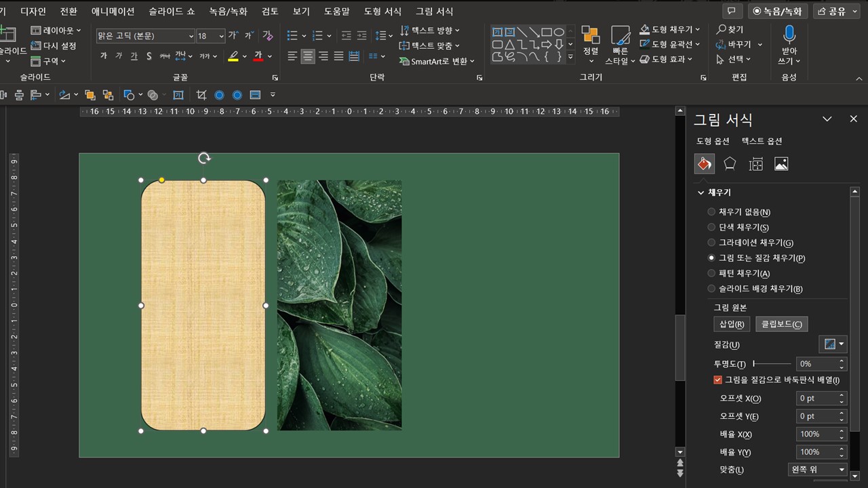Screen dimensions: 868x488
Task: Open format pane options chevron
Action: [x=827, y=119]
